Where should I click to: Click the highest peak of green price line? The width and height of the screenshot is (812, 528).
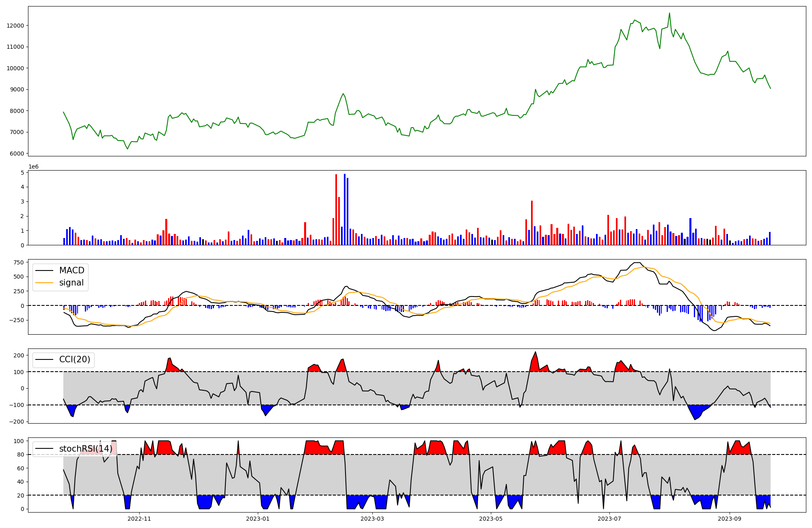[x=669, y=13]
